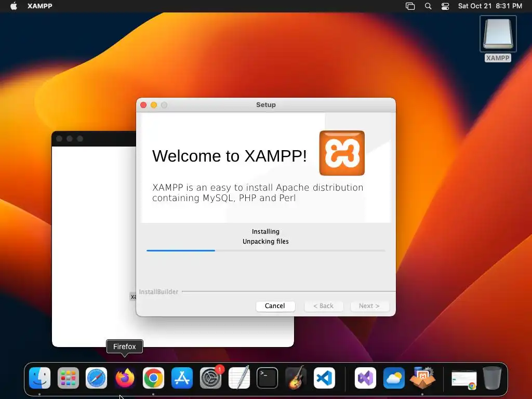Click the 'Installing' status text
This screenshot has width=532, height=399.
pyautogui.click(x=265, y=231)
